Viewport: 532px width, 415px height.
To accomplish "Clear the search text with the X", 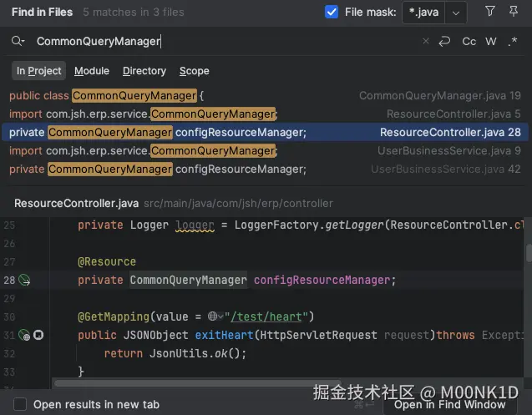I will pos(425,41).
